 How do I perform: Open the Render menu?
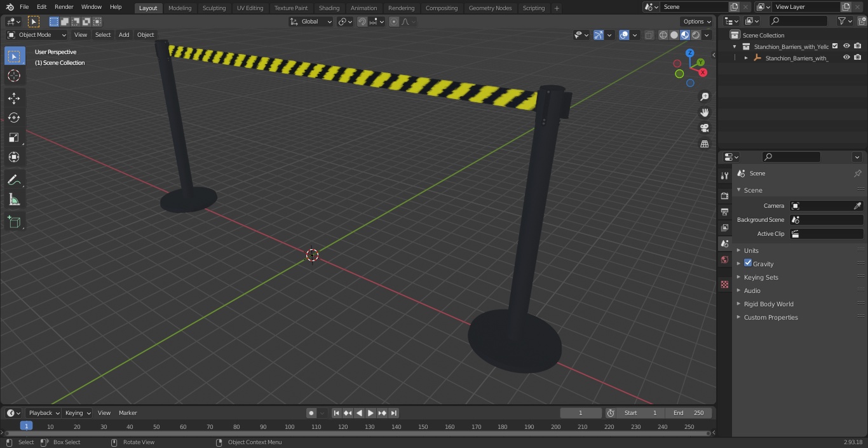click(x=64, y=7)
